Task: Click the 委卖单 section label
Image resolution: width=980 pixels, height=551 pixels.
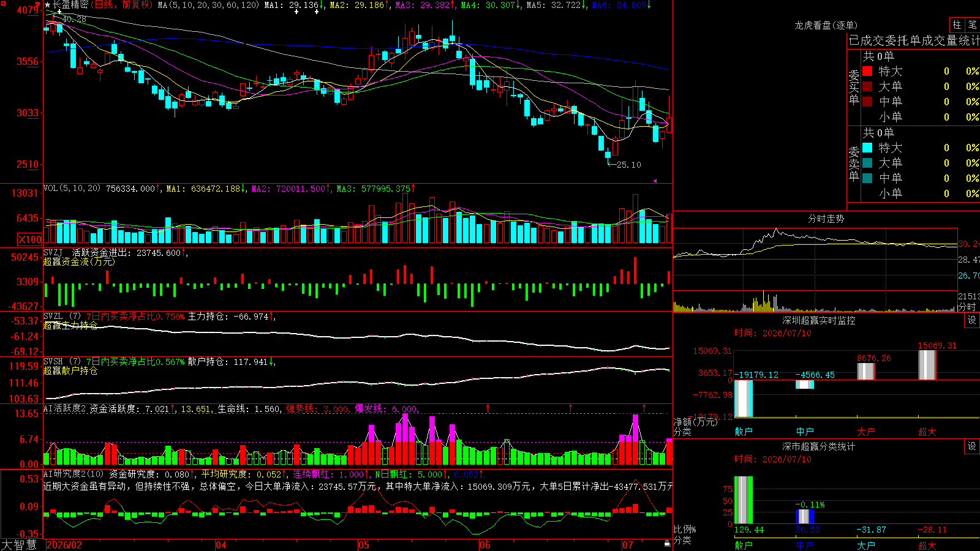Action: [854, 163]
